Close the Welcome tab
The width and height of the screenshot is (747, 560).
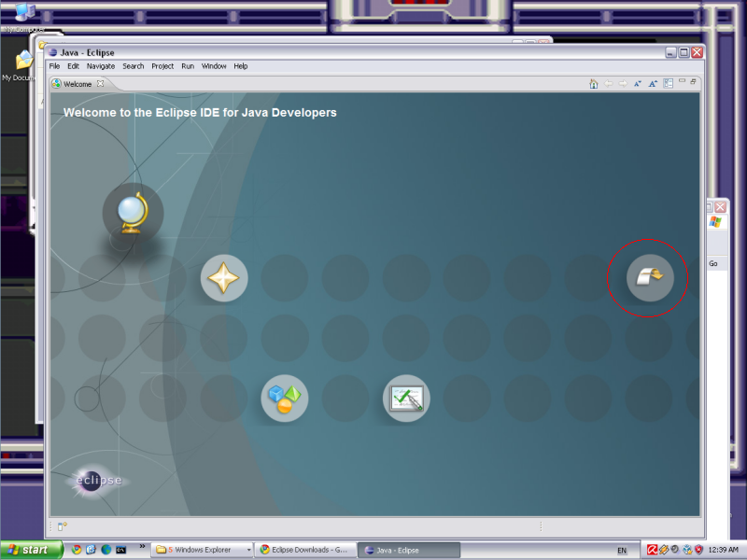[101, 84]
